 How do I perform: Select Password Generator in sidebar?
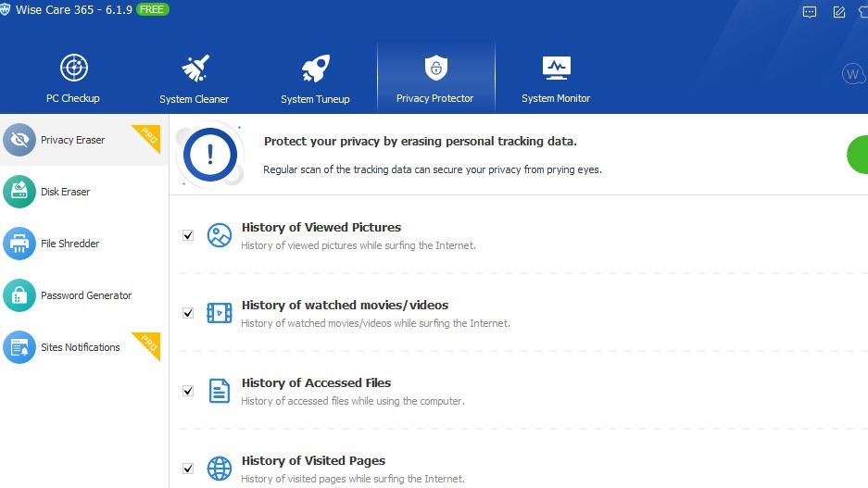point(86,295)
